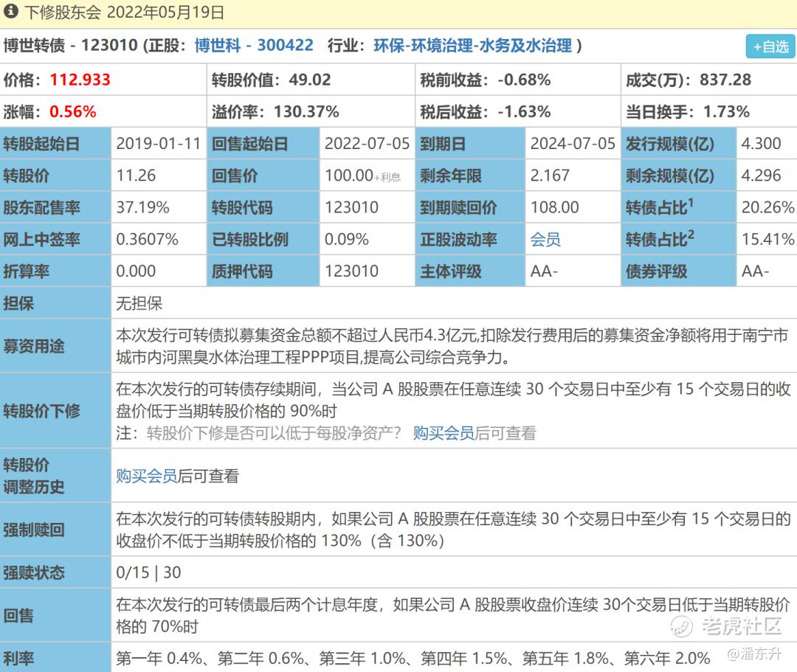The width and height of the screenshot is (797, 672).
Task: Open the stock link 博世科 - 300422
Action: (x=254, y=45)
